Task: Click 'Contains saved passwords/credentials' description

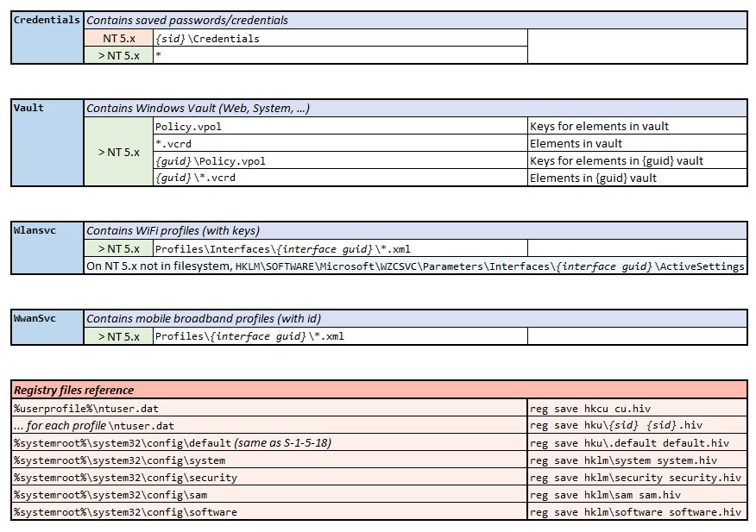Action: (x=187, y=20)
